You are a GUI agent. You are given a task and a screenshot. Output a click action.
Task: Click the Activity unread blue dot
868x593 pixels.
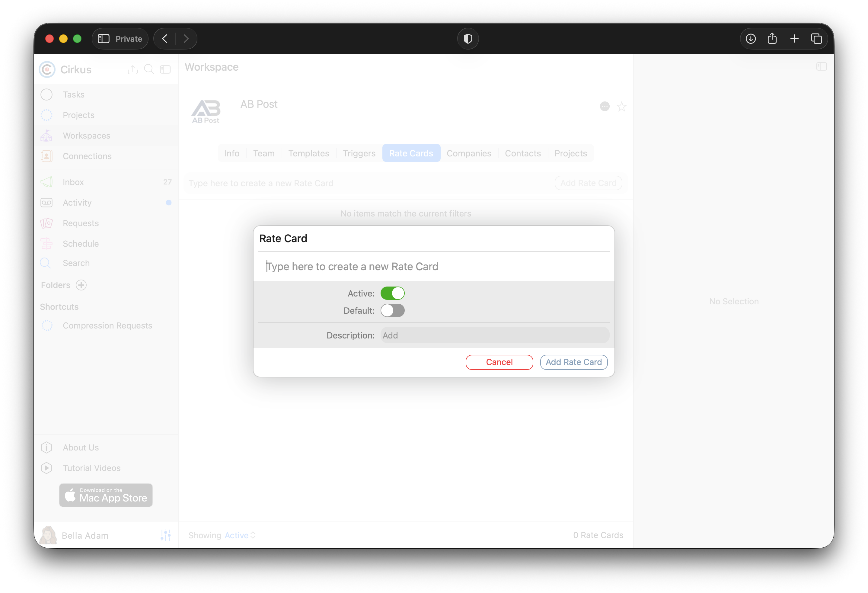[169, 203]
